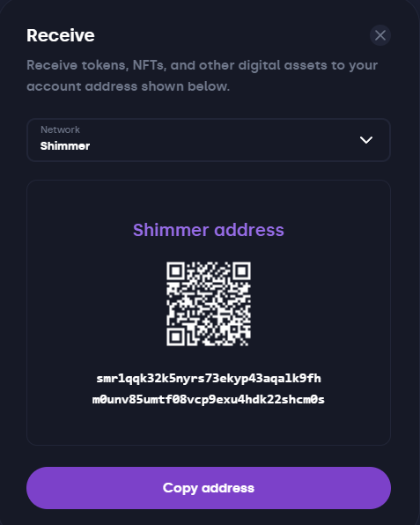Close the Receive dialog with the X icon

[379, 35]
